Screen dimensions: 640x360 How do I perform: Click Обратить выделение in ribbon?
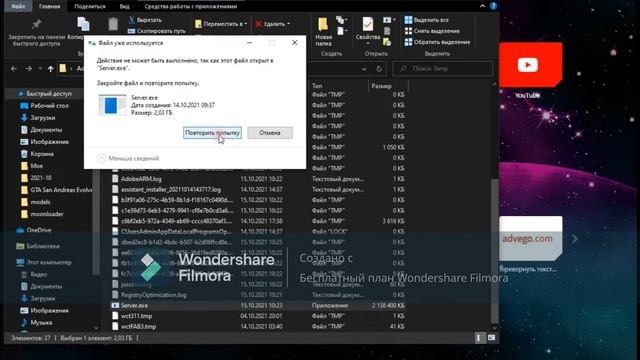click(x=437, y=42)
